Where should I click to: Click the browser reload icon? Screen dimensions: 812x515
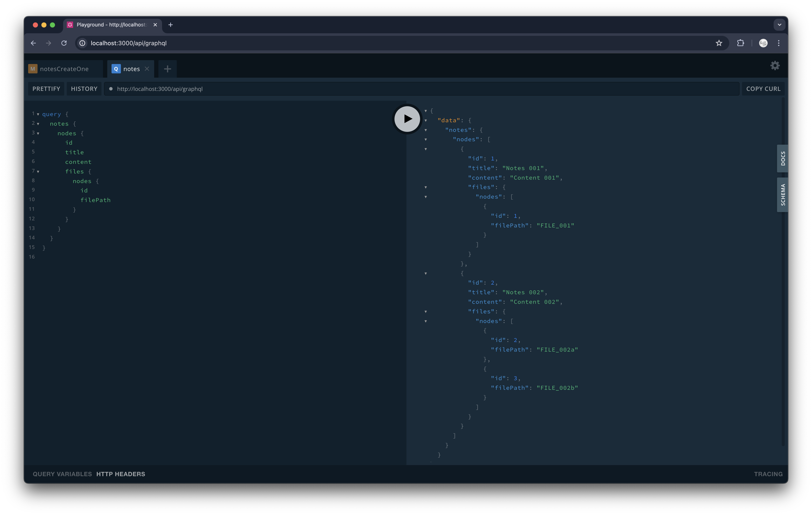point(64,43)
